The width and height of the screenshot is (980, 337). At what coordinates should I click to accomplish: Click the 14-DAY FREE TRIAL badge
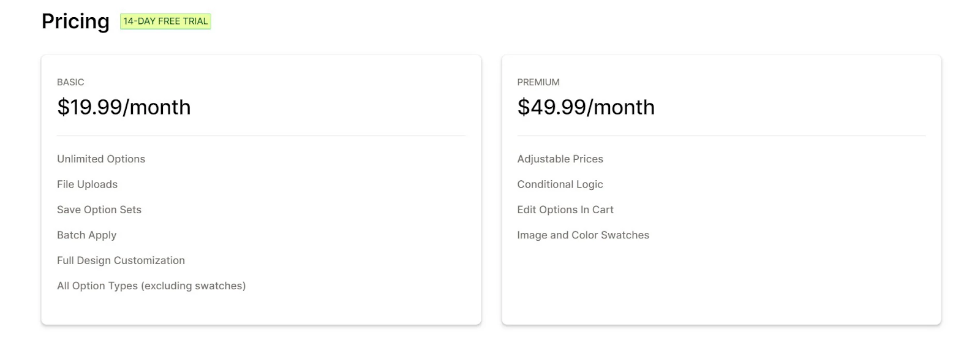pyautogui.click(x=165, y=21)
